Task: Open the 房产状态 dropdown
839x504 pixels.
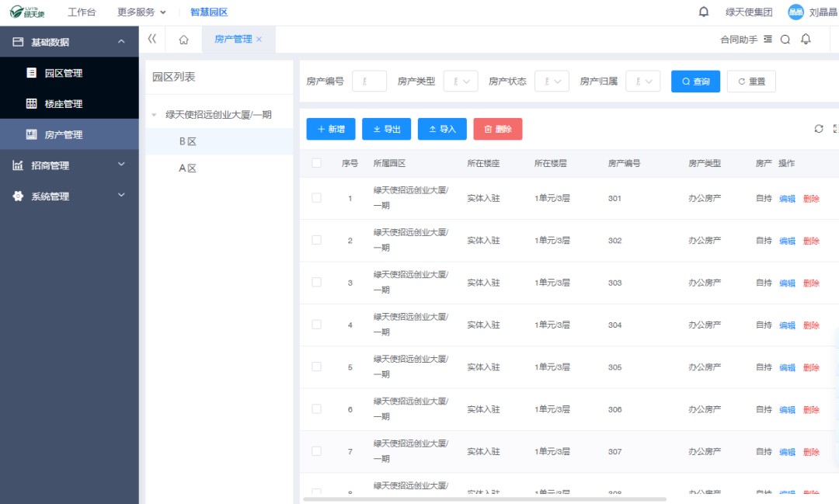Action: tap(552, 82)
